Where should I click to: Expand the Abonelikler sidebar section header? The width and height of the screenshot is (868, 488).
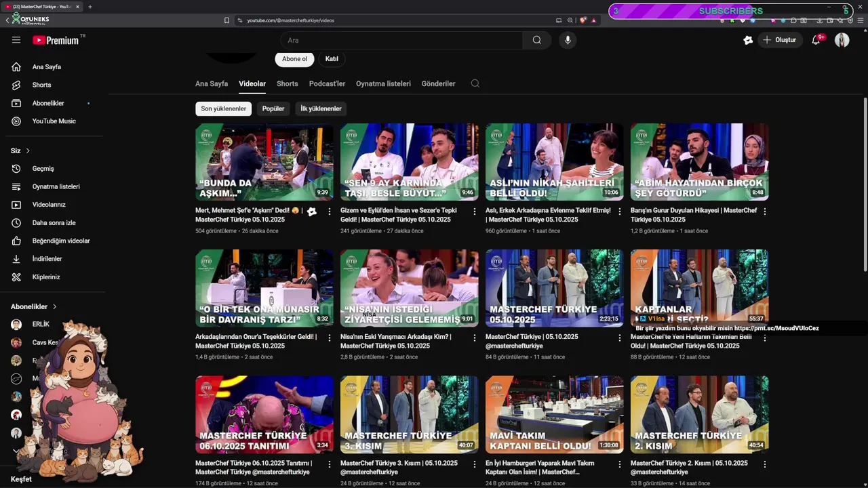pos(34,306)
